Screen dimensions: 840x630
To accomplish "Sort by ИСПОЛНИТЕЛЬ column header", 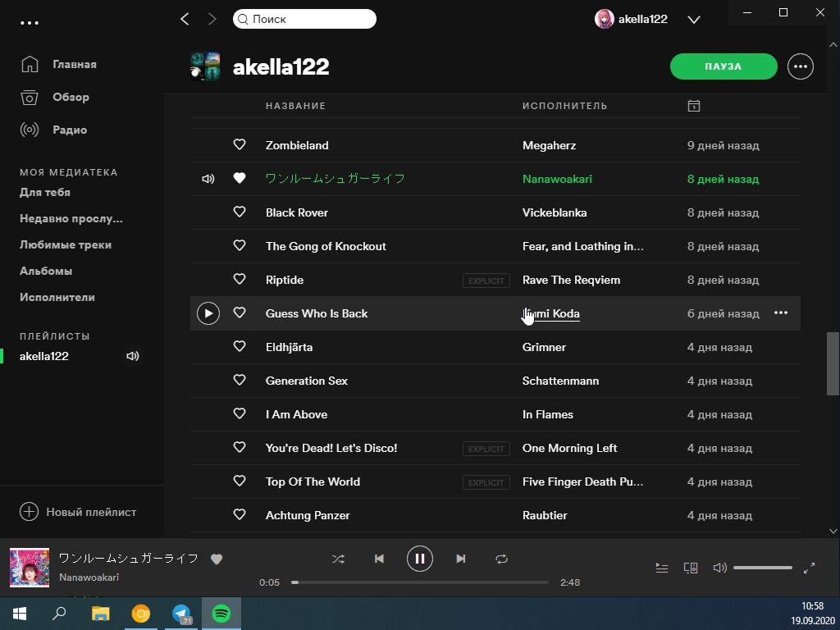I will tap(564, 106).
